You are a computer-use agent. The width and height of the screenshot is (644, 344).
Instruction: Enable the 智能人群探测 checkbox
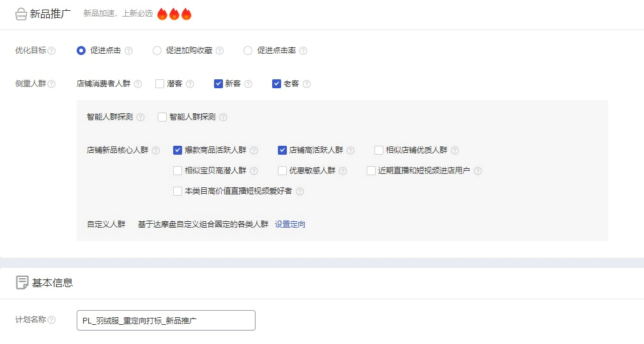[162, 117]
